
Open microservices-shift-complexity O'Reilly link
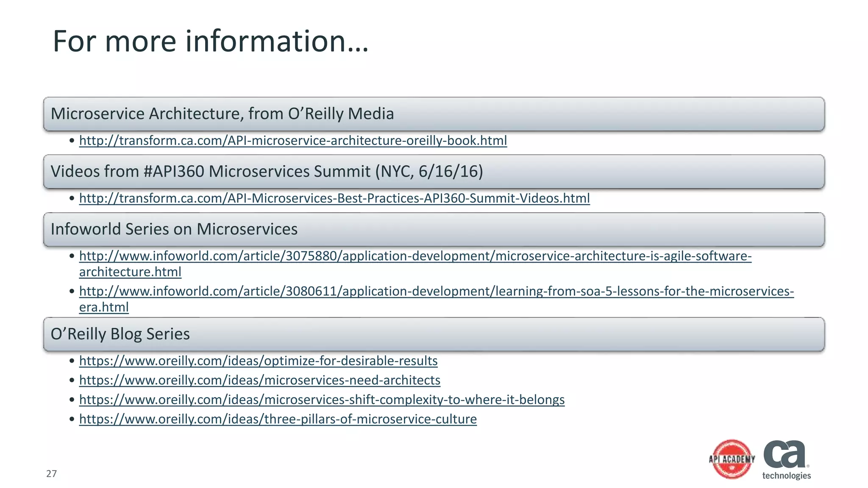(x=322, y=399)
